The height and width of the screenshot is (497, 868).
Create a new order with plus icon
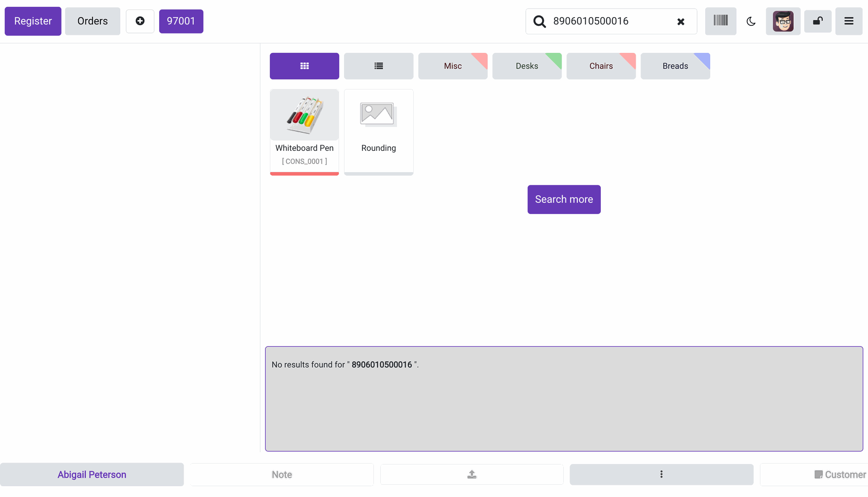coord(140,21)
